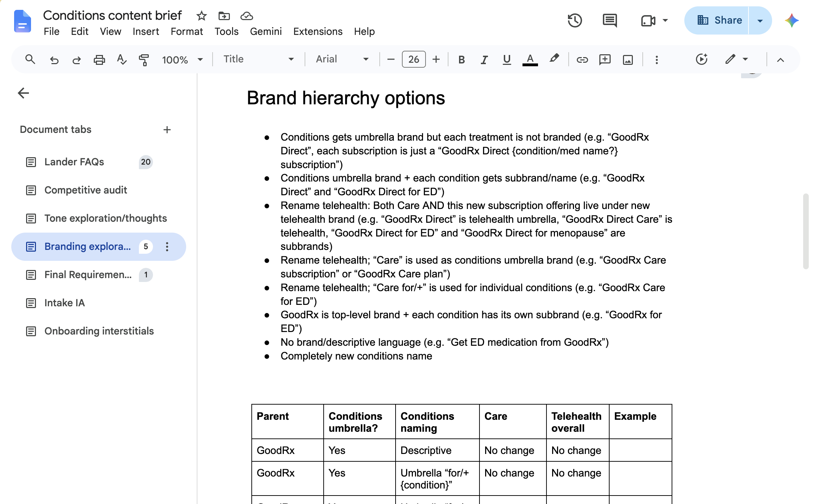813x504 pixels.
Task: Add a comment from the toolbar
Action: click(x=605, y=60)
